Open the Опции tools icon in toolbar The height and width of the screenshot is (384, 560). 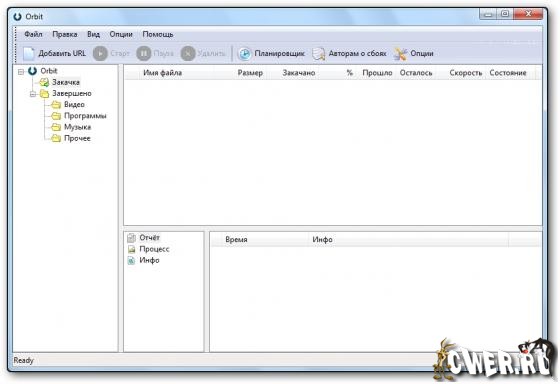coord(400,54)
